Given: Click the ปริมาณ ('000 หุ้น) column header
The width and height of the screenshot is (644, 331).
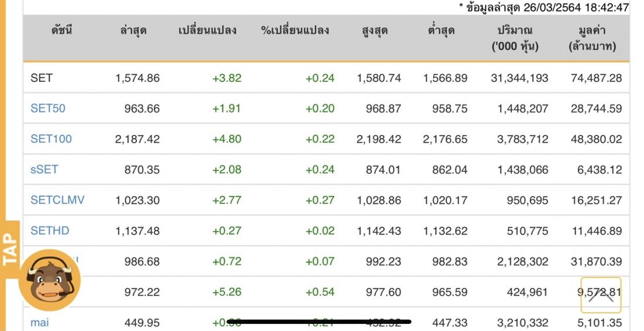Looking at the screenshot, I should (x=515, y=38).
